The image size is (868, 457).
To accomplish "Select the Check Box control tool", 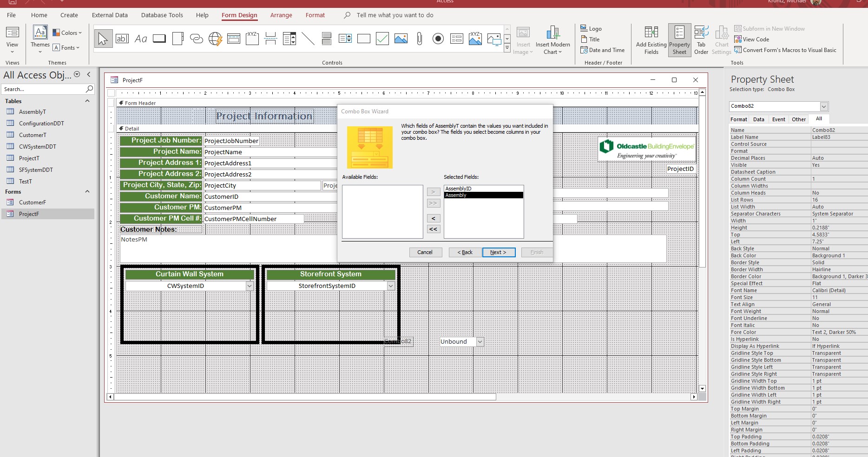I will coord(382,39).
